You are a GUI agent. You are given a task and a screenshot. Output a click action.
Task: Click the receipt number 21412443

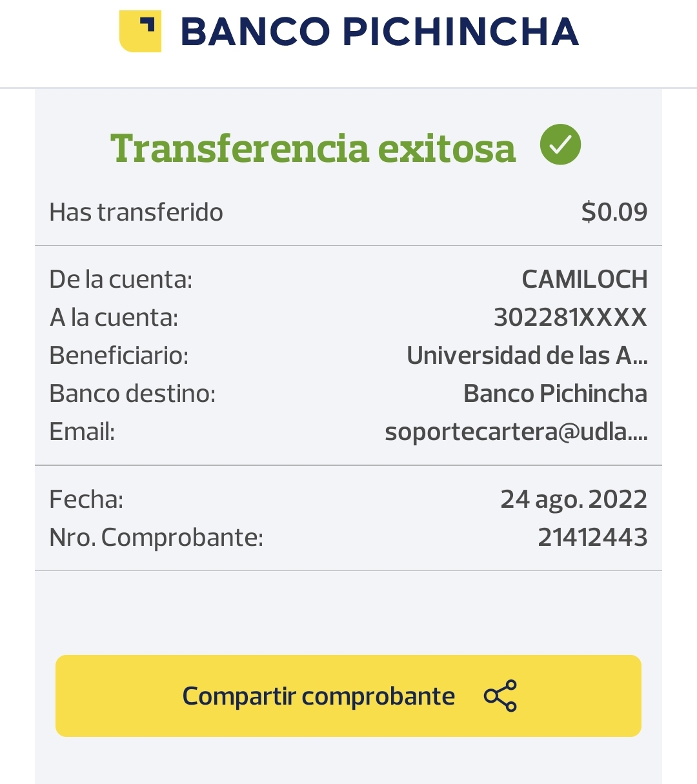point(592,538)
